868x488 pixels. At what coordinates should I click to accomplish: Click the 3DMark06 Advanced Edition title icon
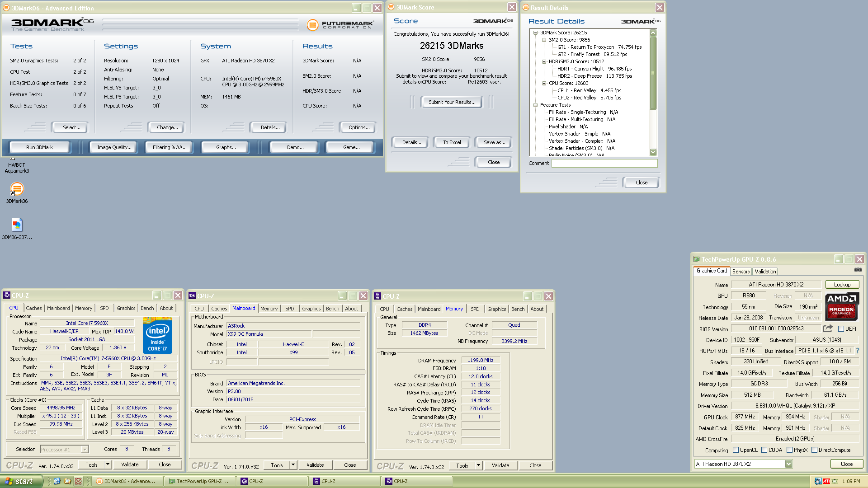click(6, 8)
